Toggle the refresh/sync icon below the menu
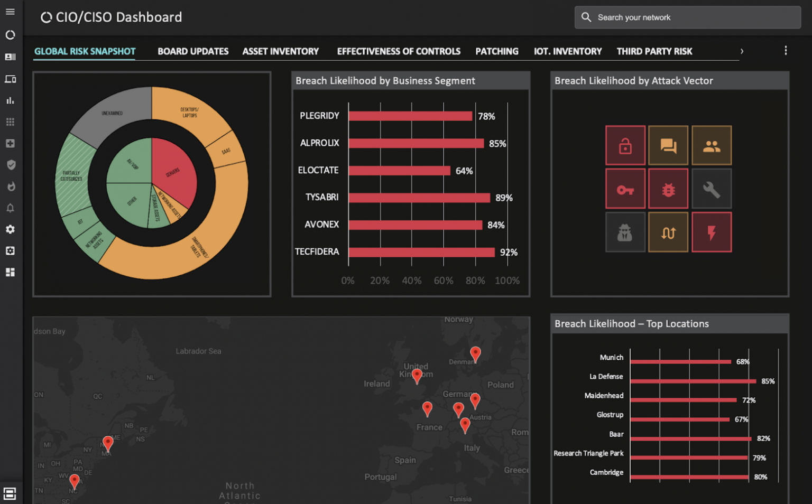The height and width of the screenshot is (504, 812). 10,34
